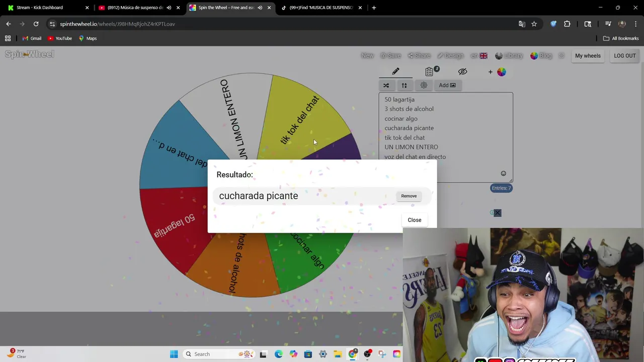
Task: Open the YouTube bookmark
Action: click(x=60, y=38)
